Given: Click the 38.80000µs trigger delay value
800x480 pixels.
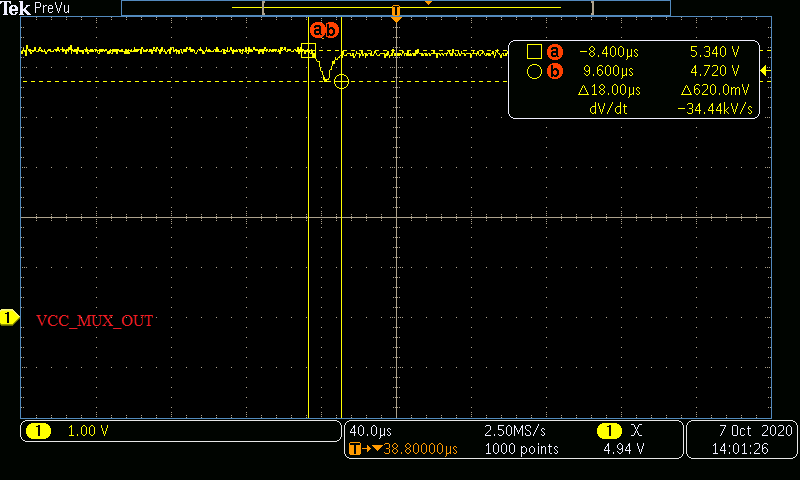Looking at the screenshot, I should [420, 449].
